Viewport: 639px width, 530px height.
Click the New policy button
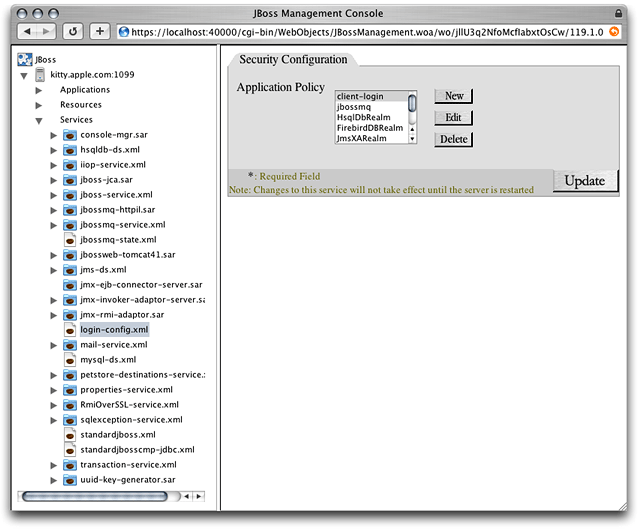(454, 96)
